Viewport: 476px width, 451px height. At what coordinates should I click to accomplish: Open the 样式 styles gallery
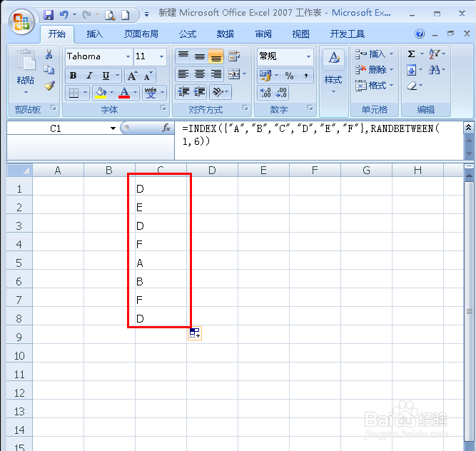click(x=333, y=71)
